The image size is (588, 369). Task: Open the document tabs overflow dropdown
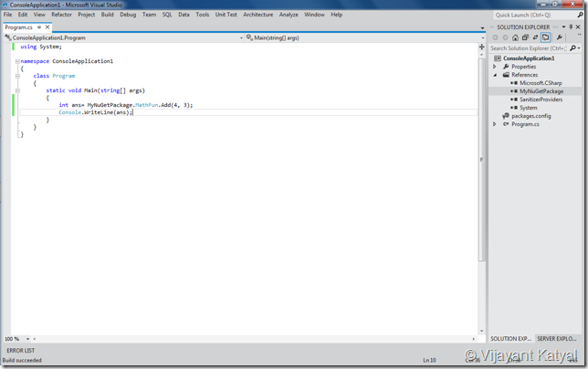click(x=482, y=27)
